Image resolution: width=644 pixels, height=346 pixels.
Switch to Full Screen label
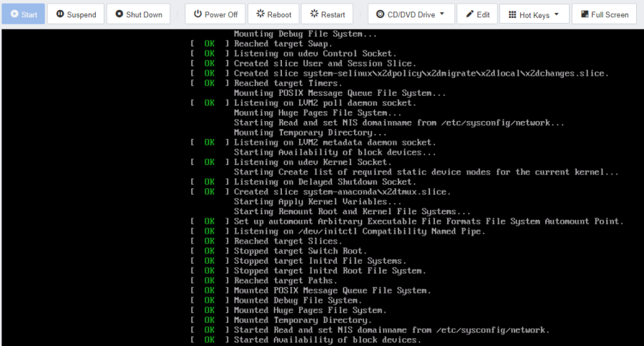pyautogui.click(x=610, y=14)
